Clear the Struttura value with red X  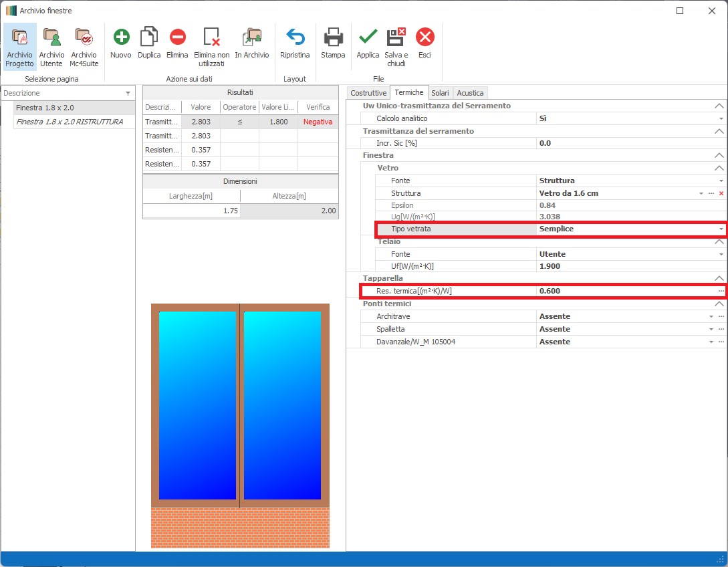coord(721,193)
